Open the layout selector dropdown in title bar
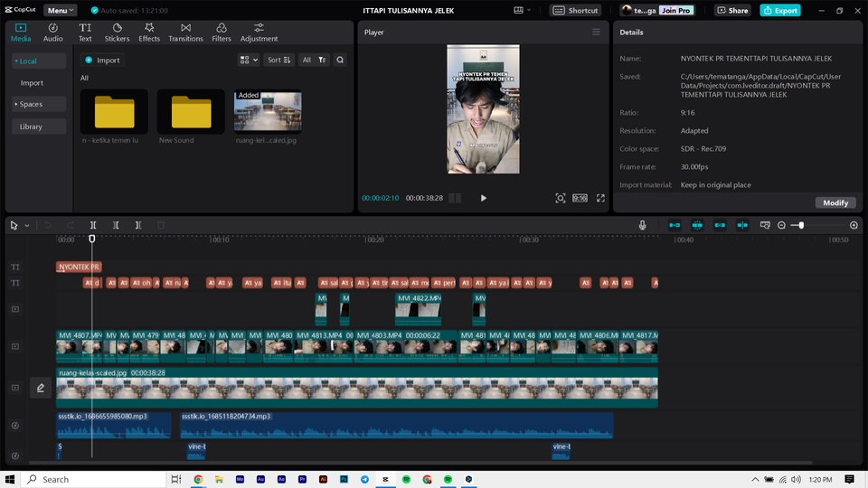The width and height of the screenshot is (868, 488). (x=522, y=11)
